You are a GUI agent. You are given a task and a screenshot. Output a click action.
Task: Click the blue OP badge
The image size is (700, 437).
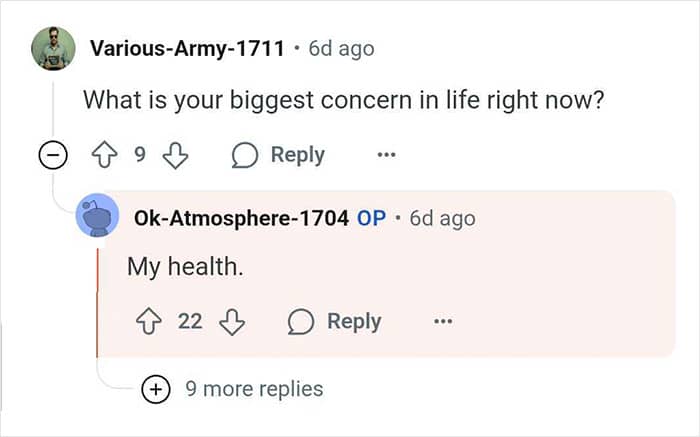[371, 218]
